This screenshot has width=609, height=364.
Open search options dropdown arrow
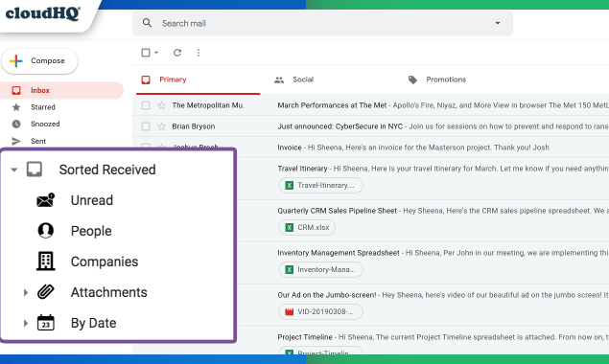pyautogui.click(x=498, y=23)
